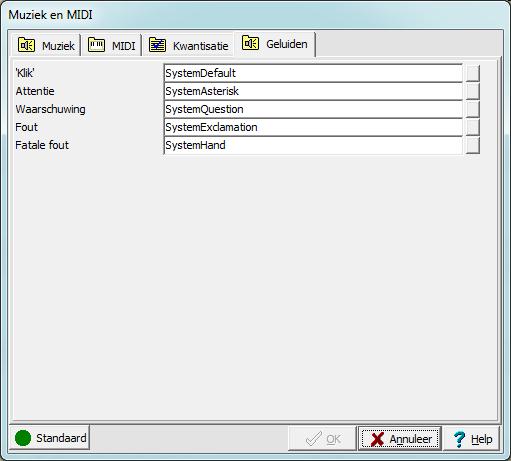This screenshot has width=511, height=461.
Task: Open the browse button beside SystemDefault
Action: coord(473,73)
